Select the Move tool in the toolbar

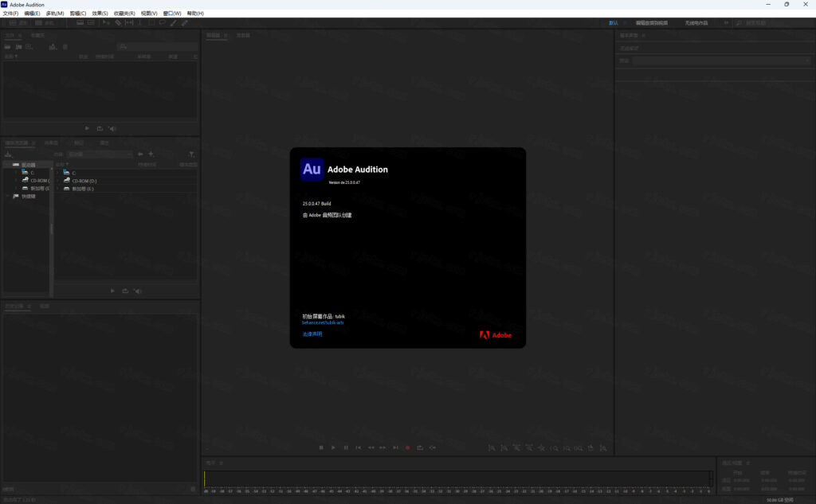pos(107,23)
